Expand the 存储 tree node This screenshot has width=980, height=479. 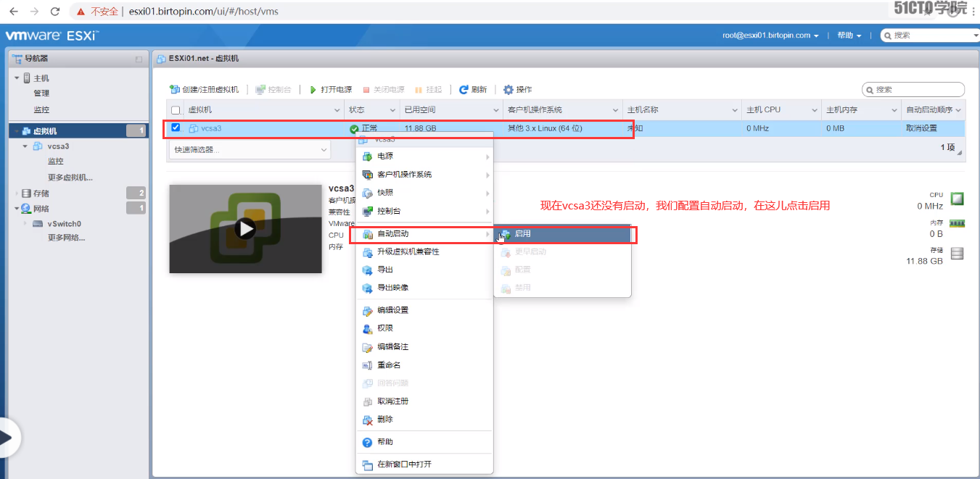coord(17,193)
